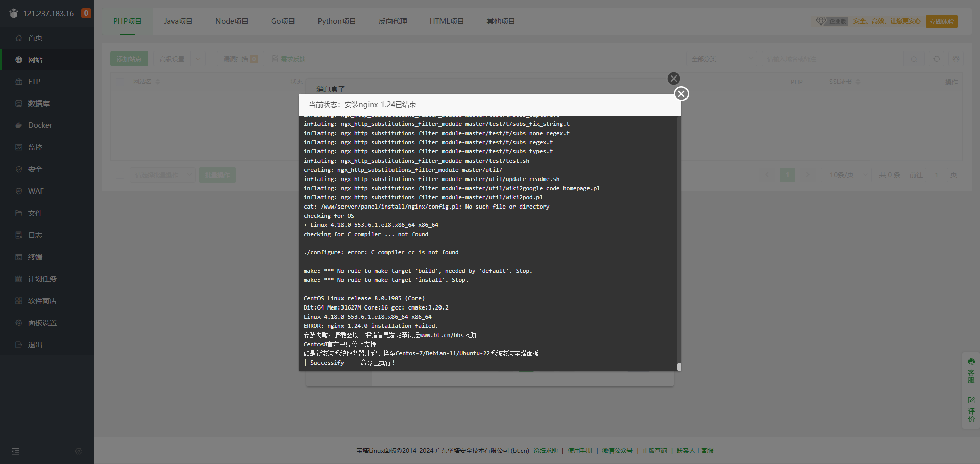Open the FTP sidebar icon
980x464 pixels.
(19, 82)
